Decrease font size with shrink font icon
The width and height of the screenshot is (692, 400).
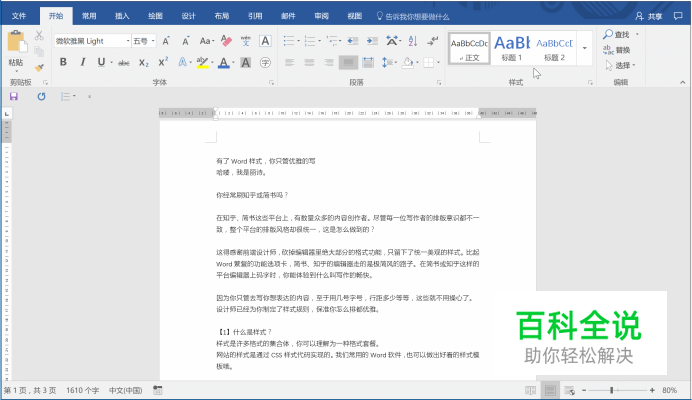(186, 41)
